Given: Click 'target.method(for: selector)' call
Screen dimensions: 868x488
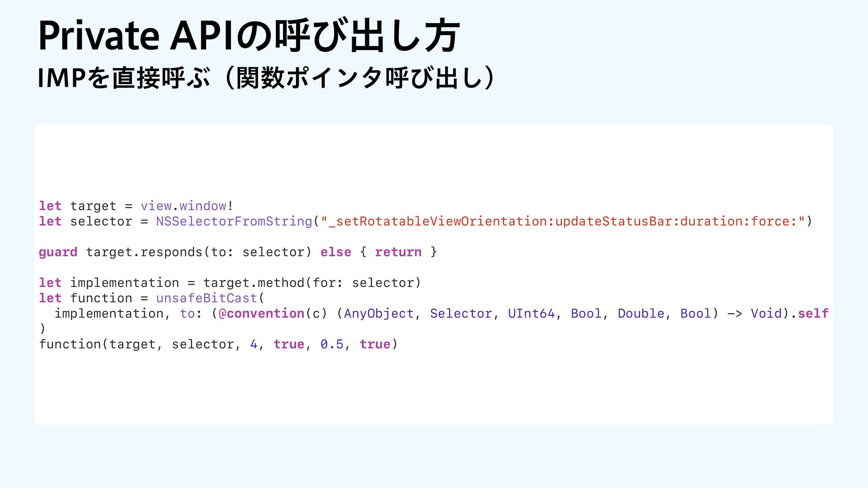Looking at the screenshot, I should tap(312, 283).
